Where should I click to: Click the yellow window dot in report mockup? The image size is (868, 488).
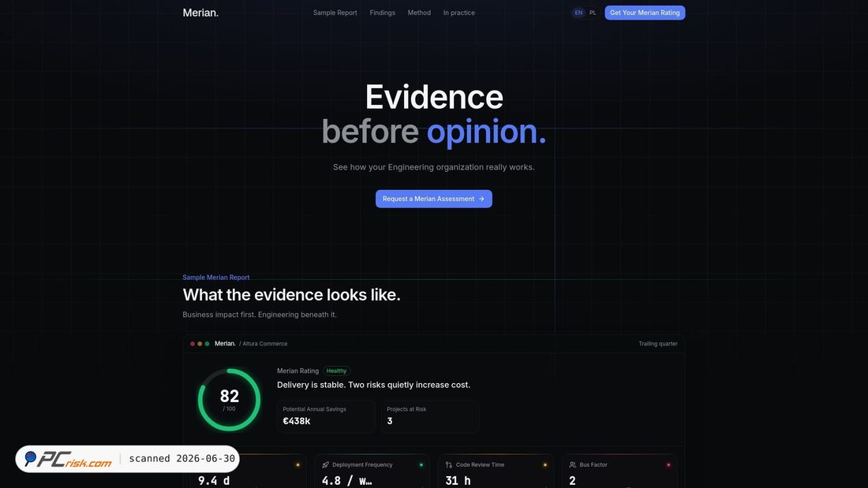tap(200, 344)
